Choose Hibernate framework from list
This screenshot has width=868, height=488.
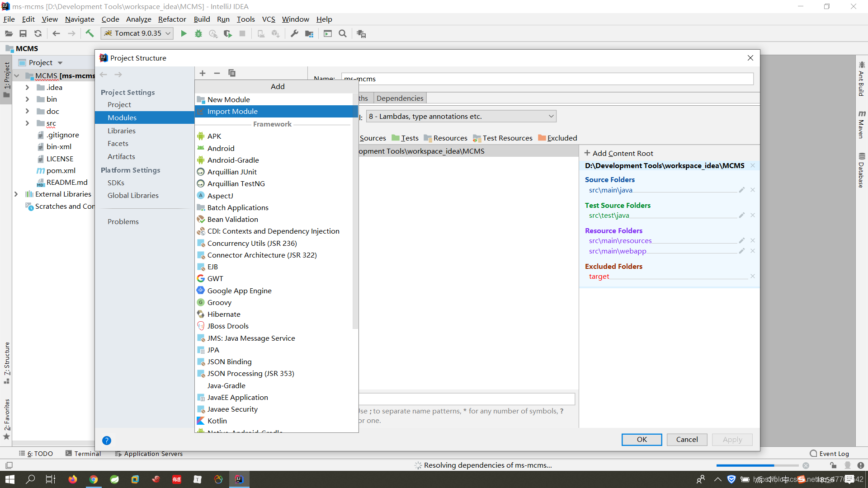pos(274,314)
